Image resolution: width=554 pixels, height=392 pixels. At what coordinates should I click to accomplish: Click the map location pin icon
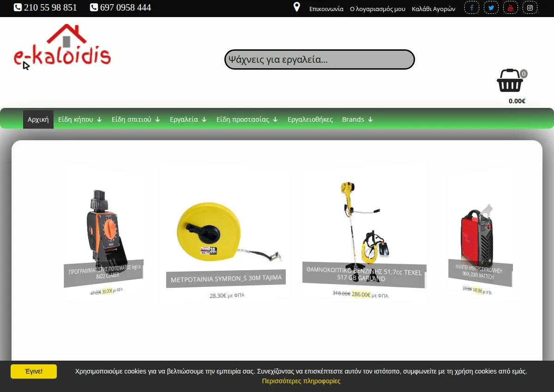[297, 7]
